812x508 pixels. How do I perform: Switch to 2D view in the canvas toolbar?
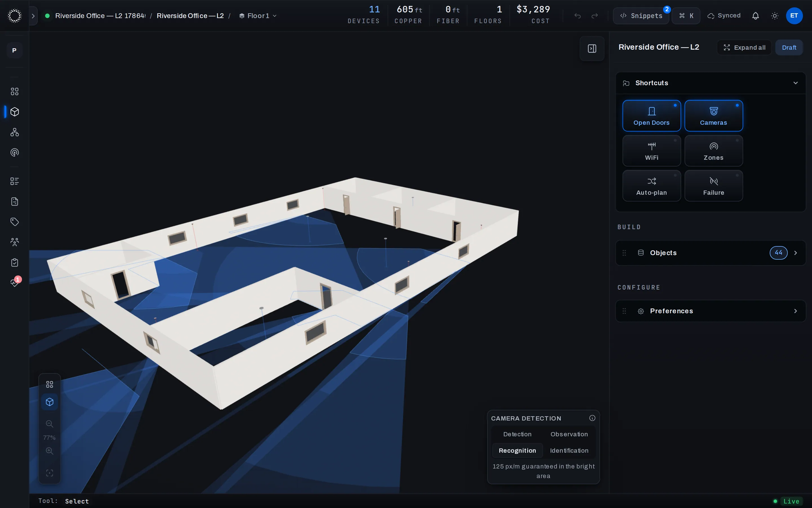(50, 384)
